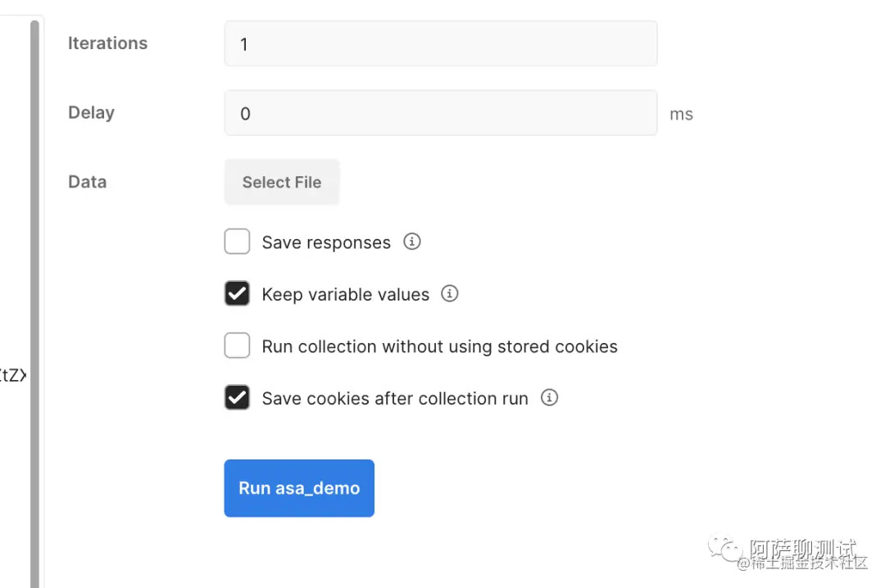Open info icon beside Save responses
This screenshot has height=588, width=885.
pos(413,242)
